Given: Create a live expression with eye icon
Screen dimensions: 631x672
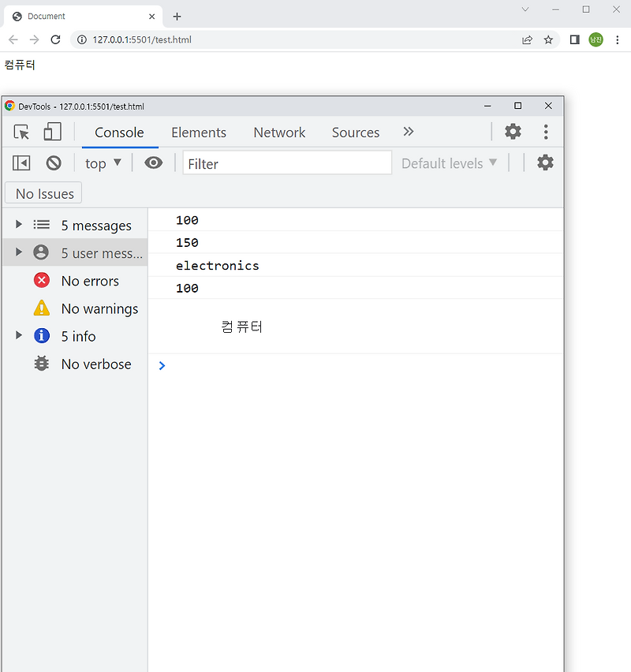Looking at the screenshot, I should [x=153, y=162].
